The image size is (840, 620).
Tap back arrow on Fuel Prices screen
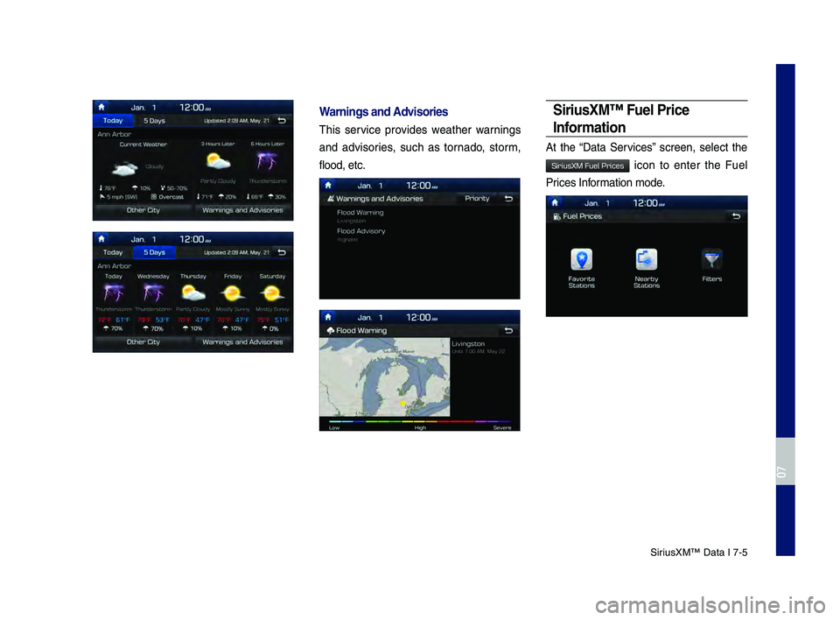(736, 216)
